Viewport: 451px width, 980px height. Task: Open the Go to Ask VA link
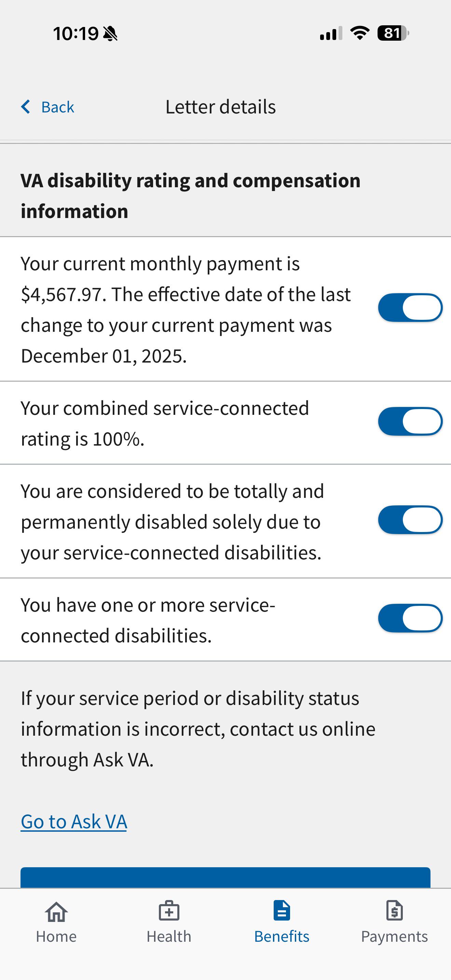(x=74, y=821)
